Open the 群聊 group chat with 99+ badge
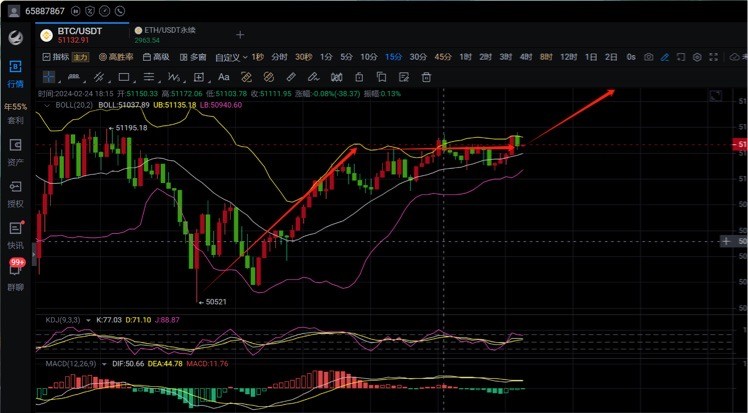This screenshot has width=748, height=413. pyautogui.click(x=15, y=276)
